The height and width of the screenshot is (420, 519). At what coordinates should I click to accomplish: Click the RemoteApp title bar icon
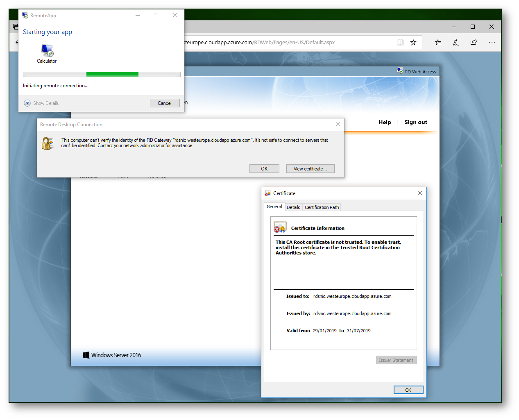tap(25, 15)
